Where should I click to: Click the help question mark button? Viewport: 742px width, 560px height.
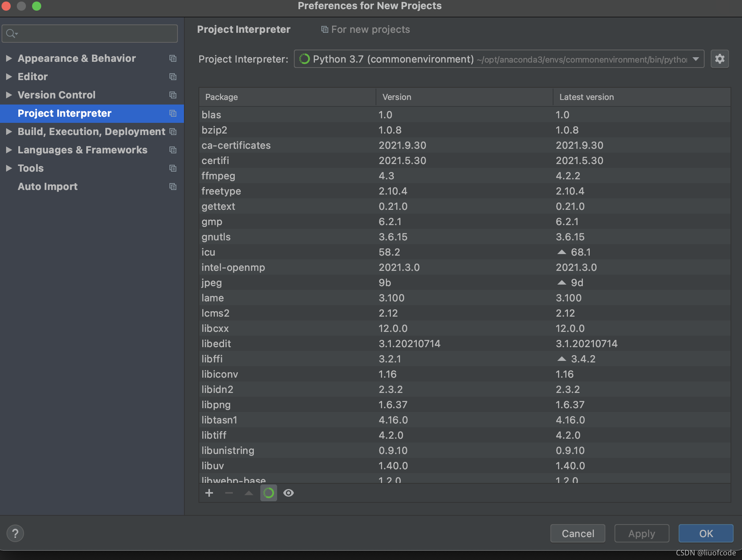click(x=15, y=533)
